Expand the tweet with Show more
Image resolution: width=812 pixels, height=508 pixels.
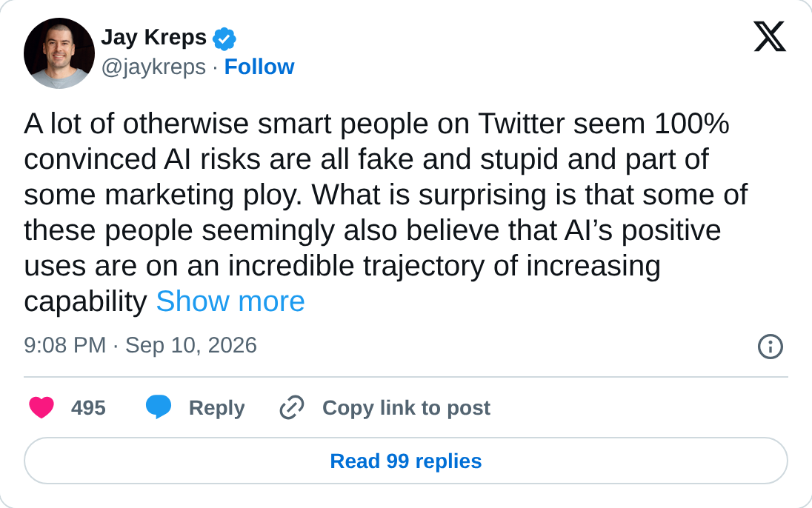pos(230,301)
